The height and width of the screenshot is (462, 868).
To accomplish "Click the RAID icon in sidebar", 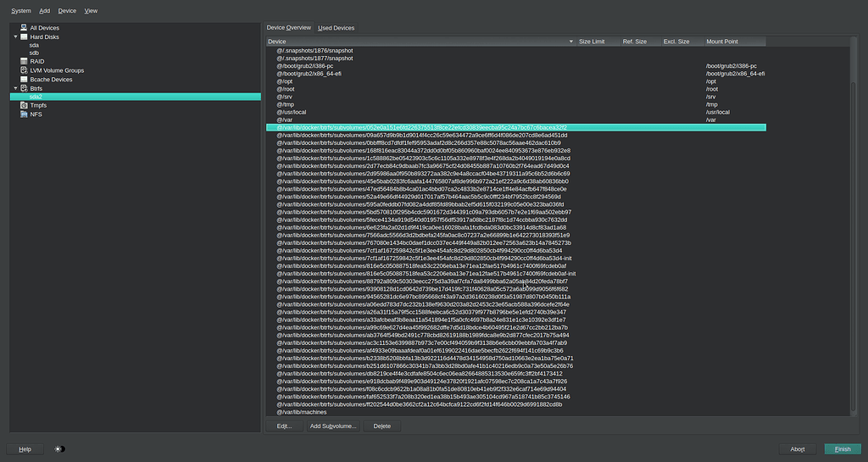I will 24,61.
